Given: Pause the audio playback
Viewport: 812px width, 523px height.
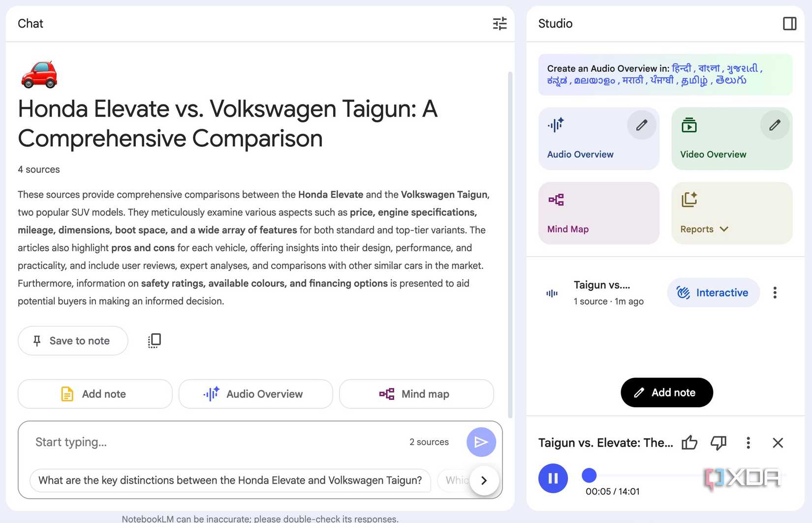Looking at the screenshot, I should 553,478.
